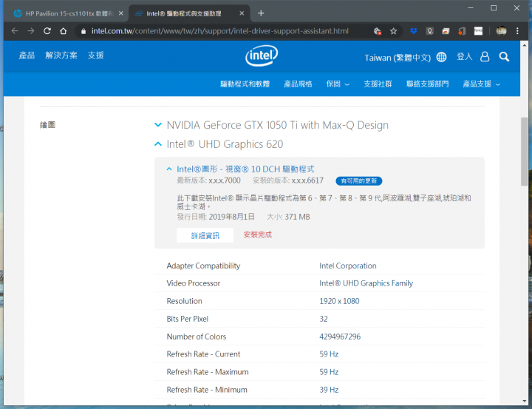The height and width of the screenshot is (409, 532).
Task: Go back to the previous page
Action: point(15,31)
